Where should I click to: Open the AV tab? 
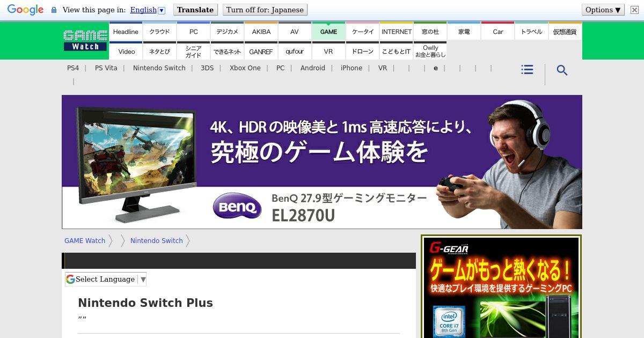point(295,31)
